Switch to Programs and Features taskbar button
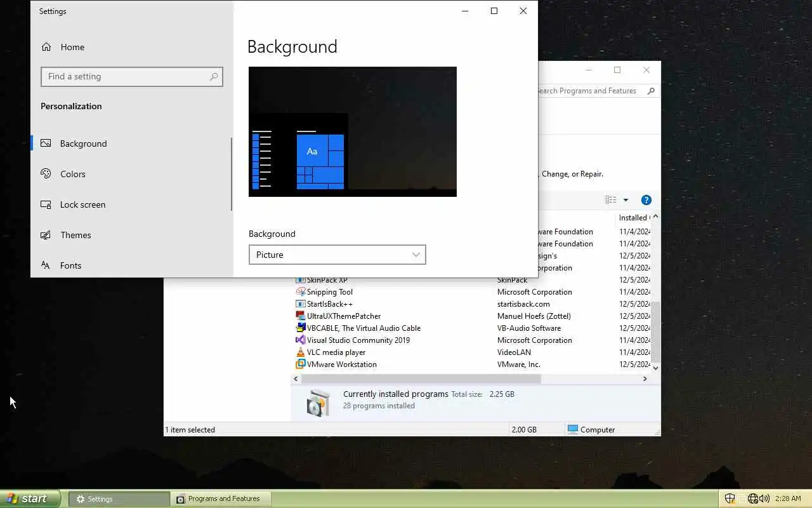The image size is (812, 508). (221, 498)
